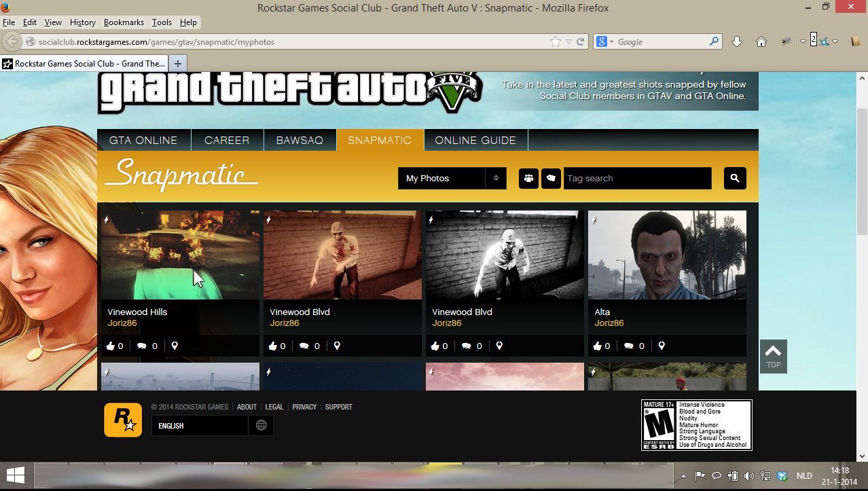
Task: Click Joriz86 under the Vinewood Hills photo
Action: point(122,323)
